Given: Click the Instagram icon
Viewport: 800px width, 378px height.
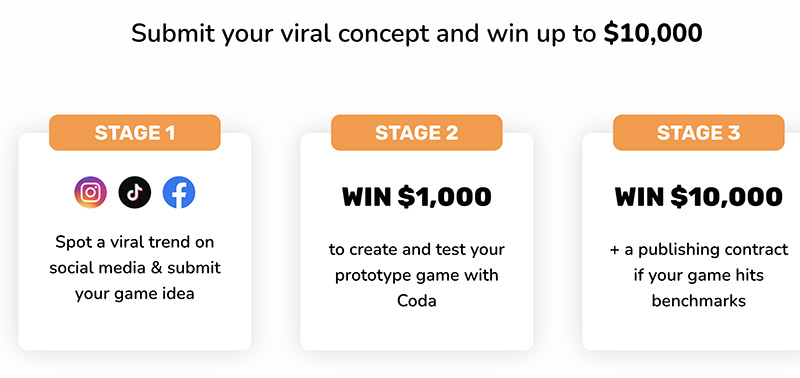Looking at the screenshot, I should coord(90,192).
